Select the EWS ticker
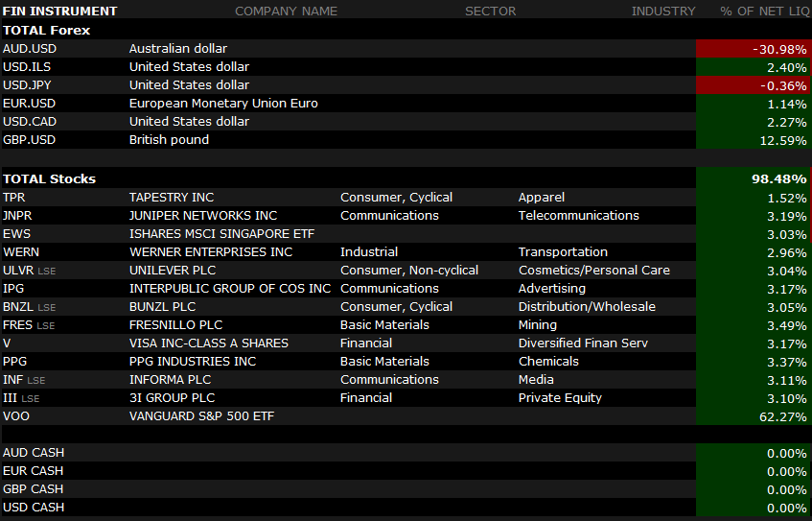Screen dimensions: 812x521 click(x=16, y=234)
